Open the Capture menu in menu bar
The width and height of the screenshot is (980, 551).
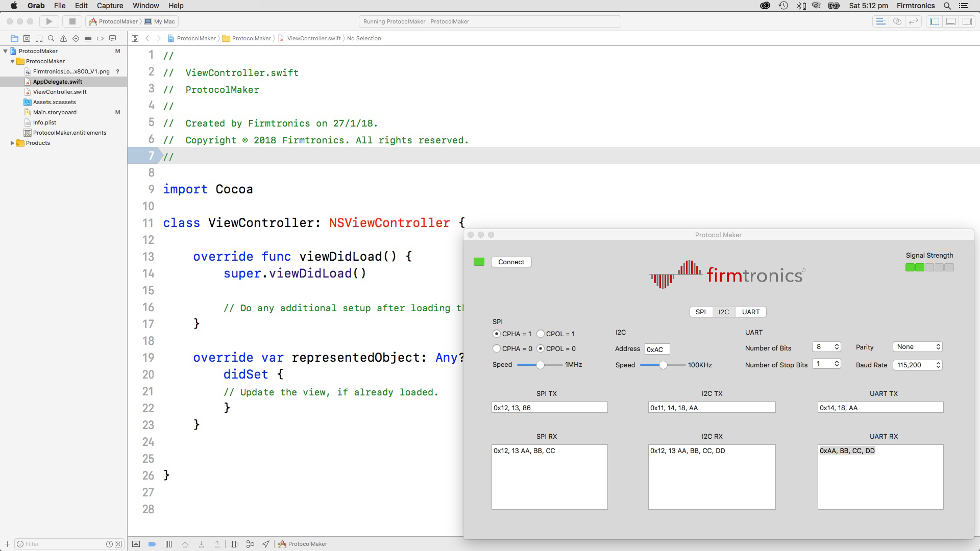110,6
